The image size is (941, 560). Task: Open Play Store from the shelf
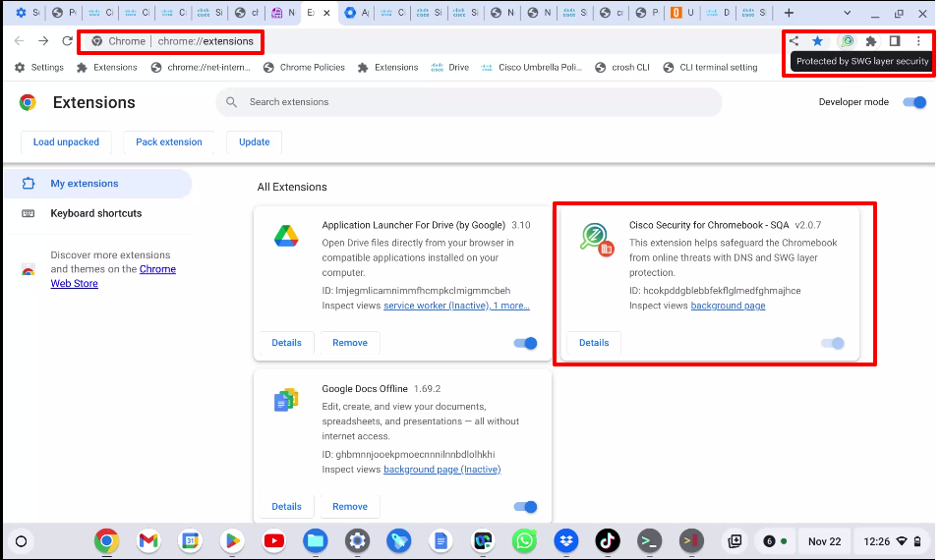tap(232, 541)
